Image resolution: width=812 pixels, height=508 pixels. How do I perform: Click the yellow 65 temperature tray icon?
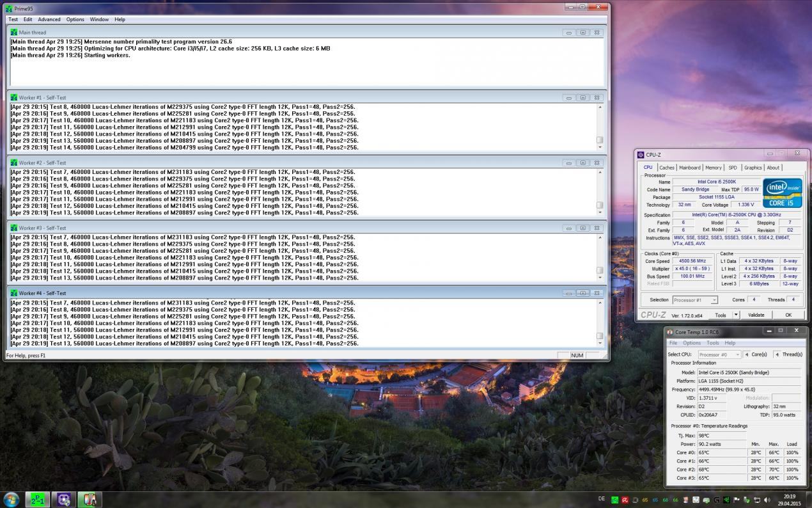[x=645, y=500]
